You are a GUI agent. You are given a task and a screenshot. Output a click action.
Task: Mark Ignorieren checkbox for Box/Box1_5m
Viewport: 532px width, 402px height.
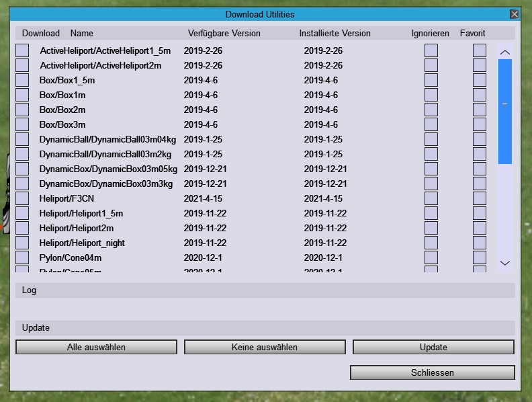(431, 80)
